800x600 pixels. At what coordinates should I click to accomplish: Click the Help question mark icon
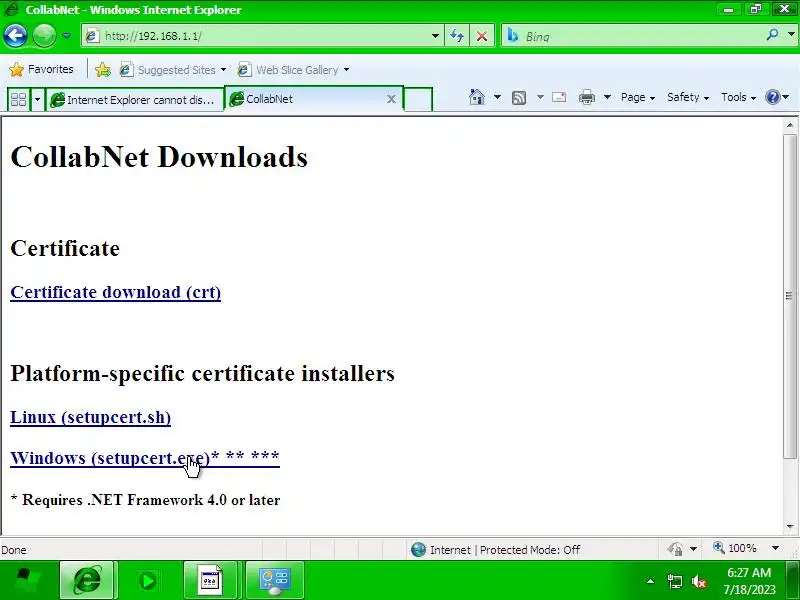[773, 97]
